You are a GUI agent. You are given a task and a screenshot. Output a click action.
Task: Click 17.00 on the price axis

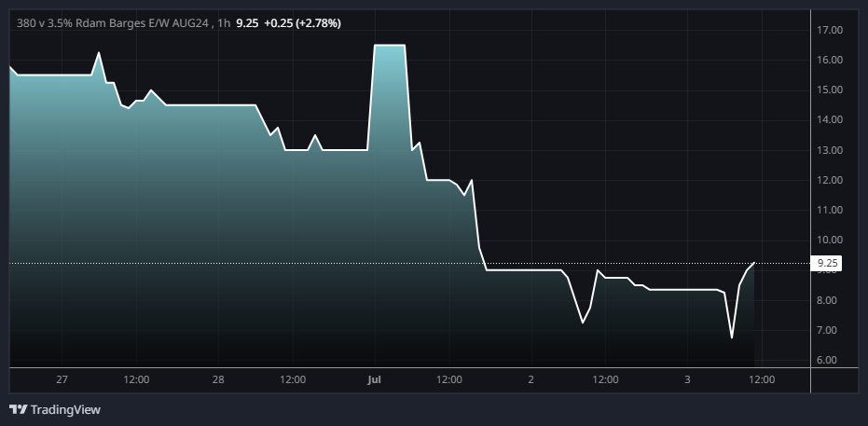(830, 30)
